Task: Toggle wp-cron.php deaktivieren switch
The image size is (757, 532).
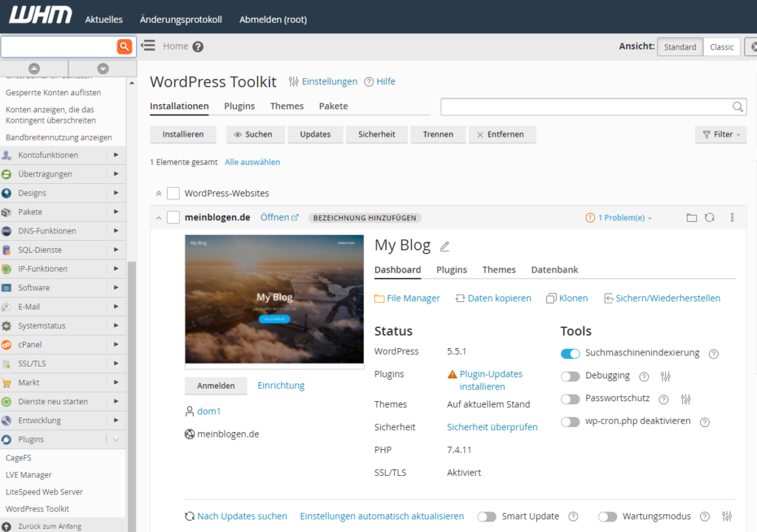Action: (570, 422)
